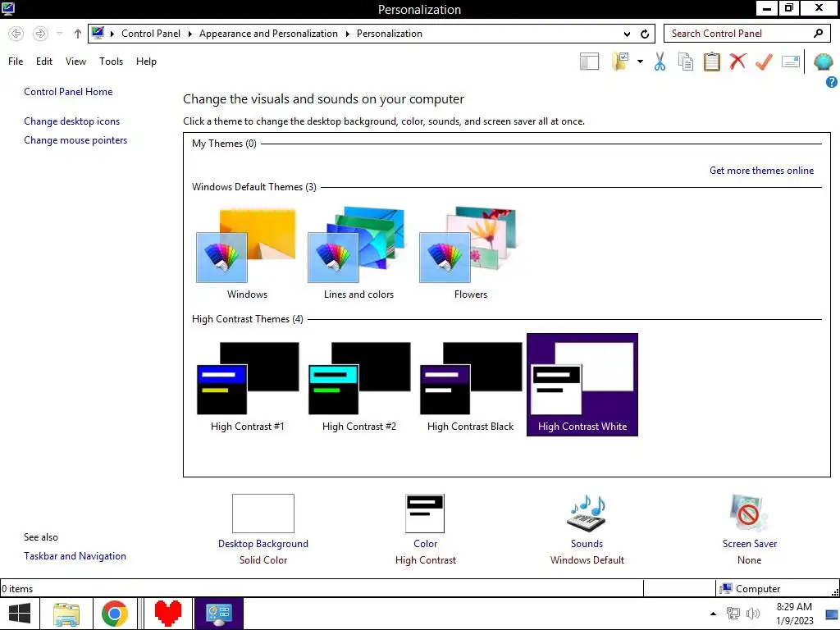Open the red heart app on taskbar

(x=167, y=614)
